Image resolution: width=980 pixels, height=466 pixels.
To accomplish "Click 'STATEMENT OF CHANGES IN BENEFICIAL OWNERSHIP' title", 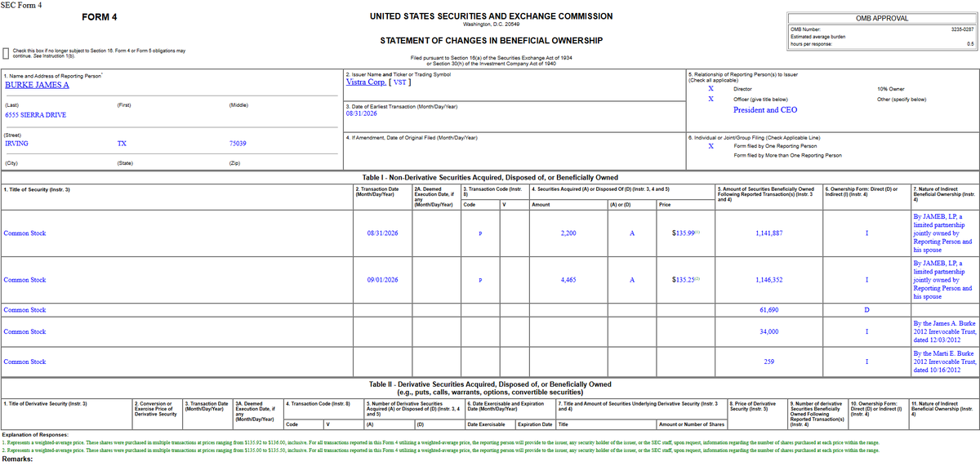I will (x=492, y=41).
